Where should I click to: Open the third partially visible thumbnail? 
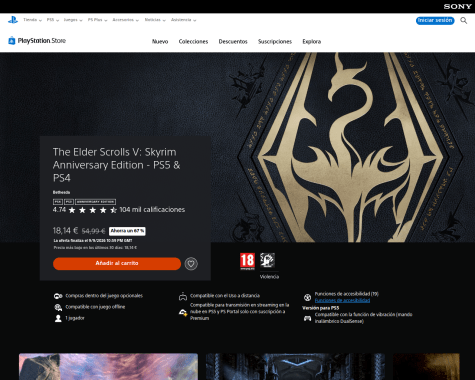426,367
